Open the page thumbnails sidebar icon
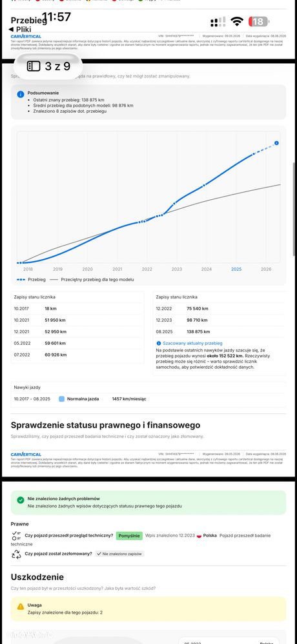This screenshot has height=644, width=297. [x=34, y=66]
